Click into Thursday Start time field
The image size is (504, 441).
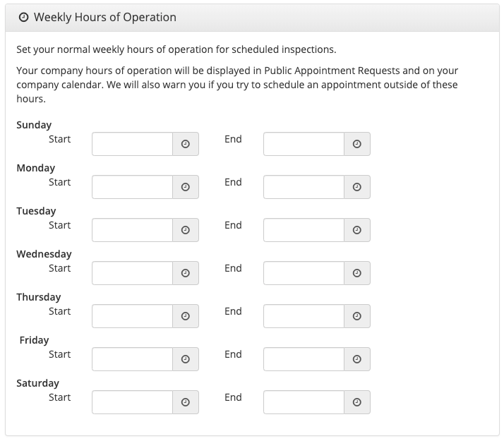point(133,316)
